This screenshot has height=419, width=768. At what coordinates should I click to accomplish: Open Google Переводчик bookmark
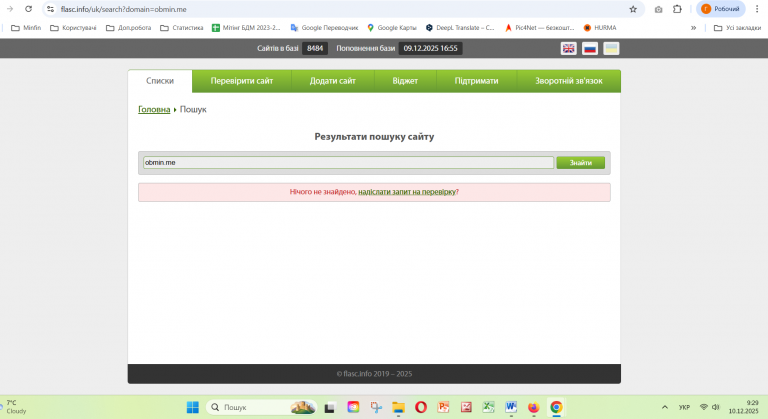coord(324,28)
